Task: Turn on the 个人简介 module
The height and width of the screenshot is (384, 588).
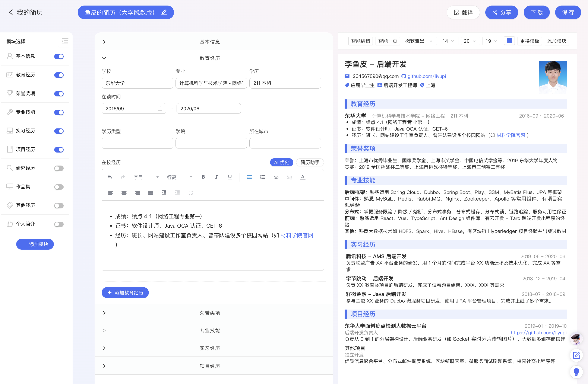Action: [x=59, y=224]
